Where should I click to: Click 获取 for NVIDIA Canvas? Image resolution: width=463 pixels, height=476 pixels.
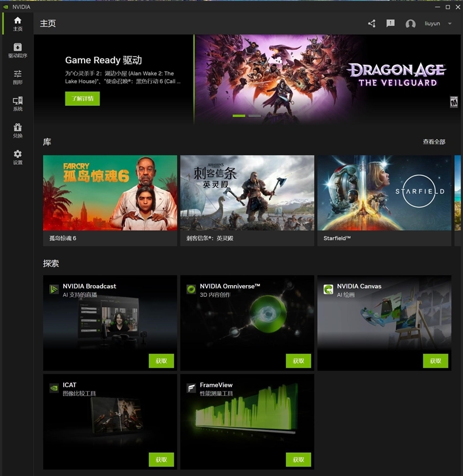pos(435,361)
